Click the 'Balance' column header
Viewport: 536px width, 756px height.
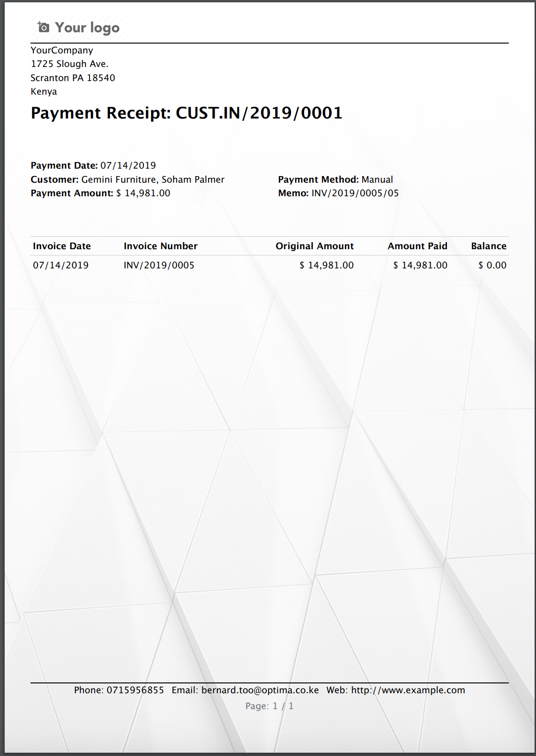(x=489, y=246)
